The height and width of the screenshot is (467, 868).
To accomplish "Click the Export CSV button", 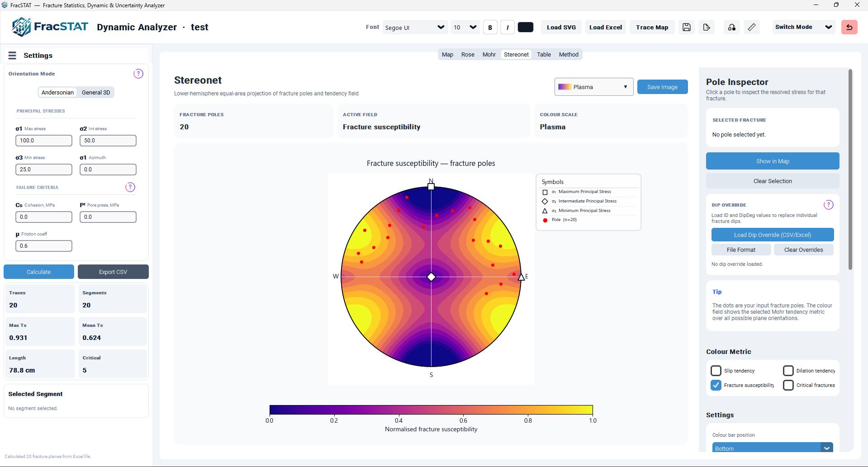I will click(x=113, y=272).
